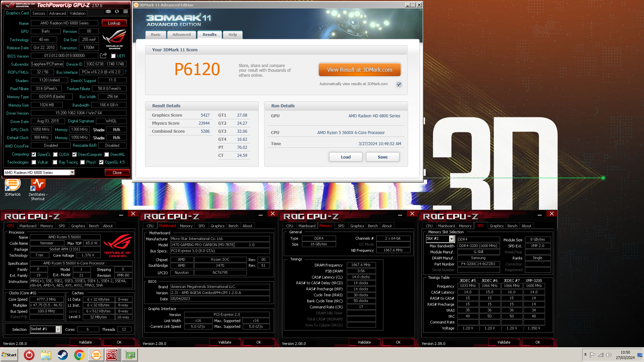Screen dimensions: 644x362
Task: Toggle the PhysX checkbox
Action: (82, 162)
